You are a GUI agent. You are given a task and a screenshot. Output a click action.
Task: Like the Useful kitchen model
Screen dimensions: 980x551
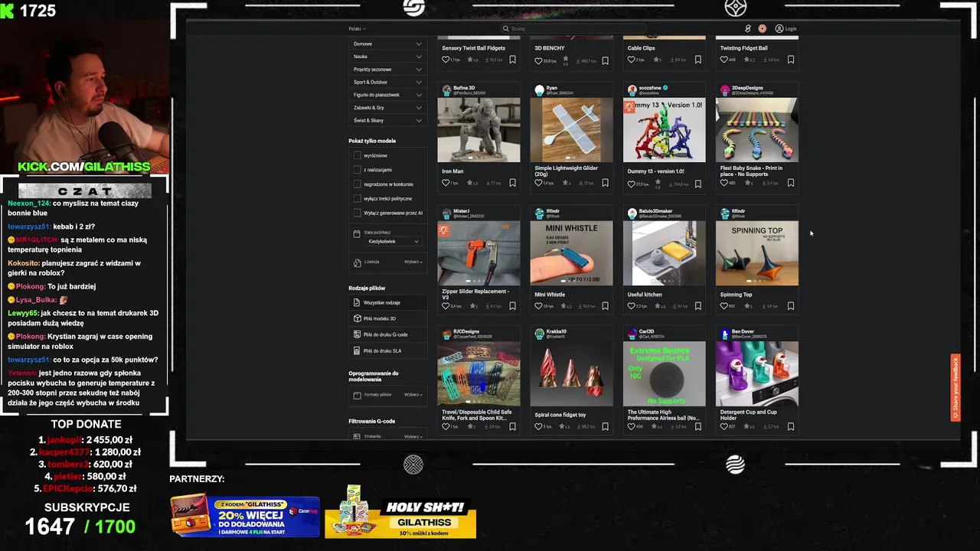pos(631,306)
